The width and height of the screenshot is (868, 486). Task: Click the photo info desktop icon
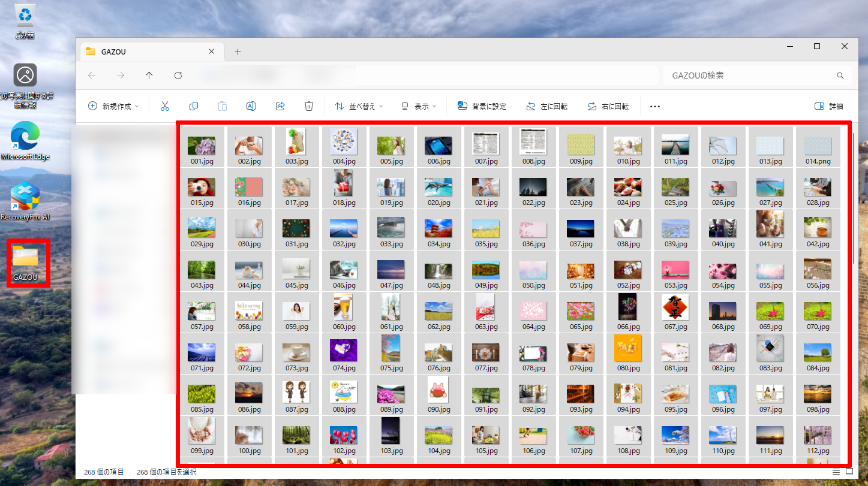(x=25, y=86)
